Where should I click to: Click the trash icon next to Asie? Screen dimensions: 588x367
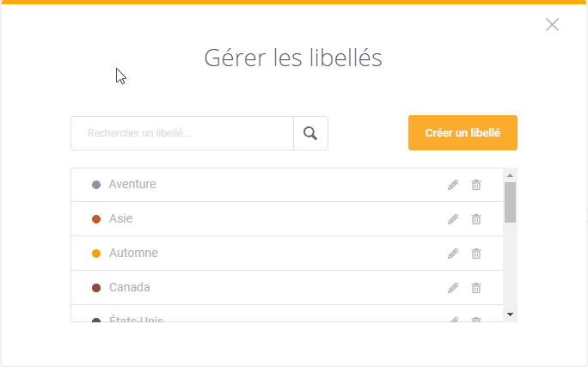(x=476, y=219)
